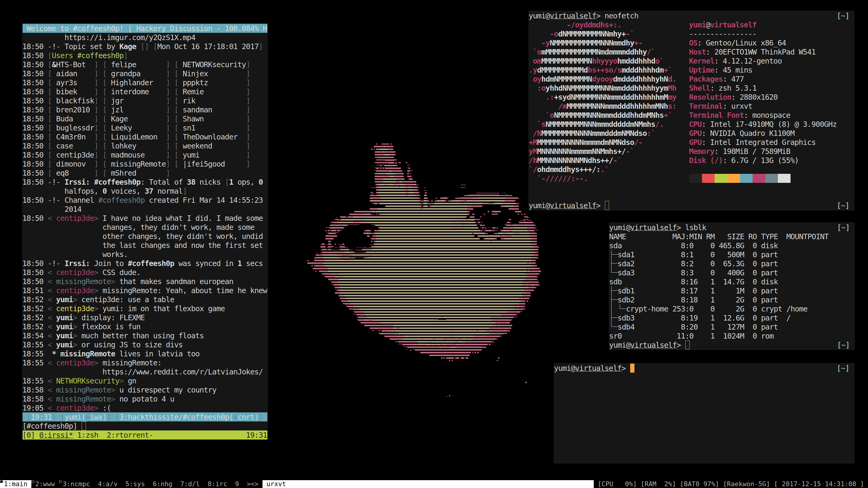Image resolution: width=868 pixels, height=488 pixels.
Task: Click the RAM usage indicator
Action: click(x=658, y=484)
